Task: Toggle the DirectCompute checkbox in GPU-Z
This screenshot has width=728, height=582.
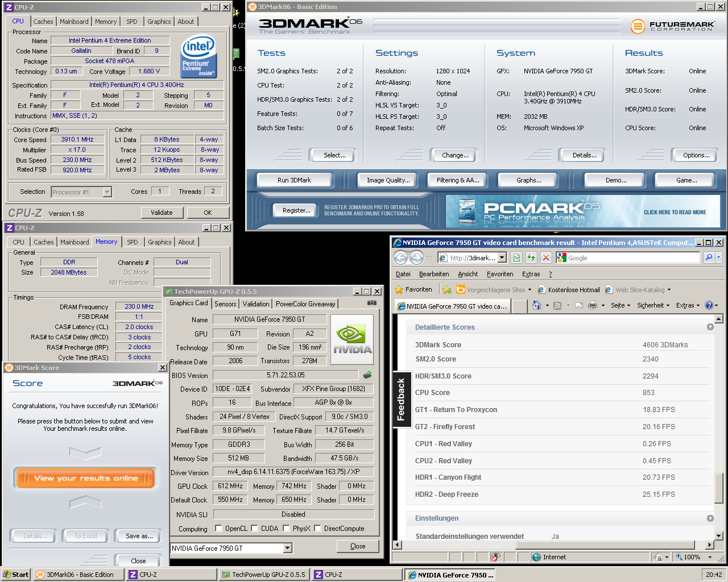Action: pos(317,528)
